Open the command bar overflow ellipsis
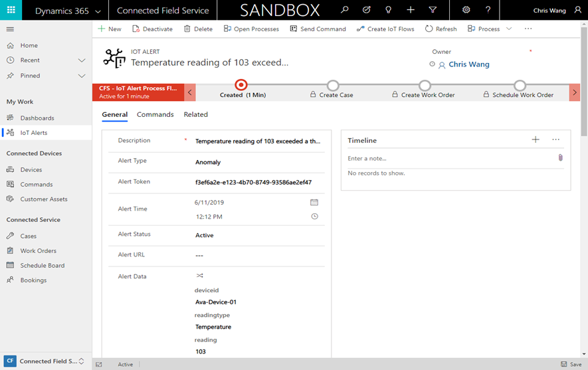This screenshot has height=370, width=588. pyautogui.click(x=528, y=29)
